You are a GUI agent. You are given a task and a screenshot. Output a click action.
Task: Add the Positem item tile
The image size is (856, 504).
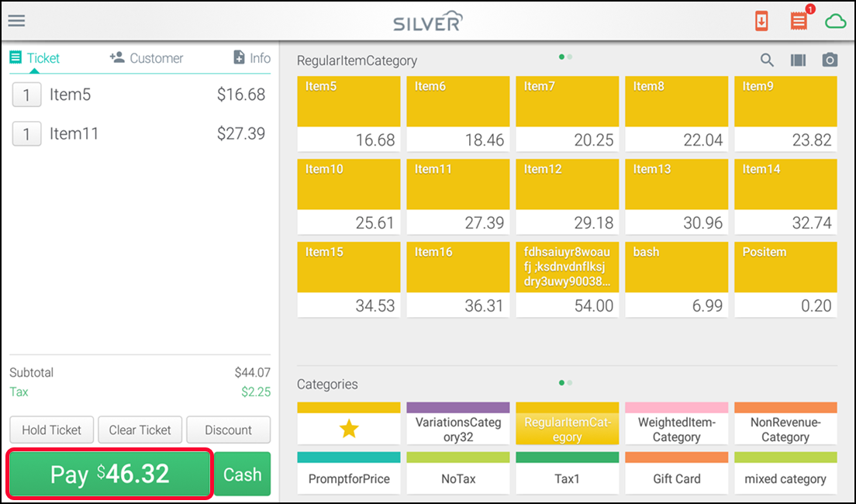[785, 280]
